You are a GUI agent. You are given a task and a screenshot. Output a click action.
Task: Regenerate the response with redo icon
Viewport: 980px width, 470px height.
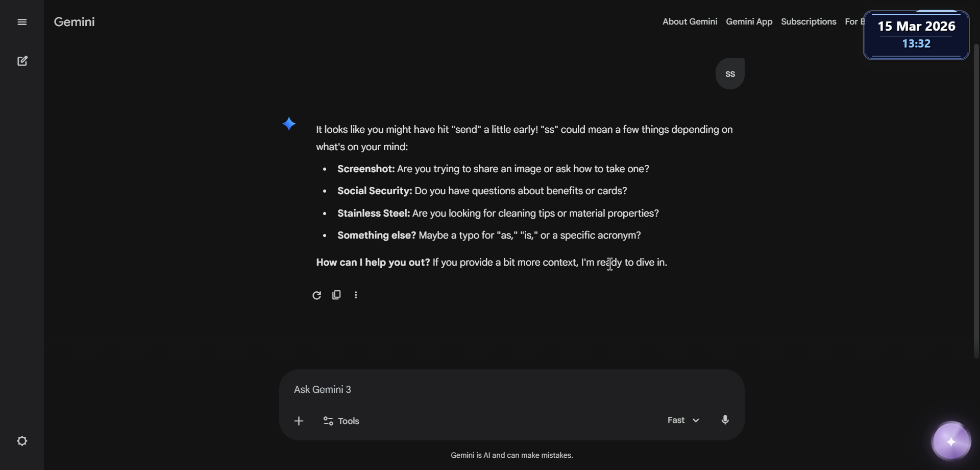(x=316, y=295)
